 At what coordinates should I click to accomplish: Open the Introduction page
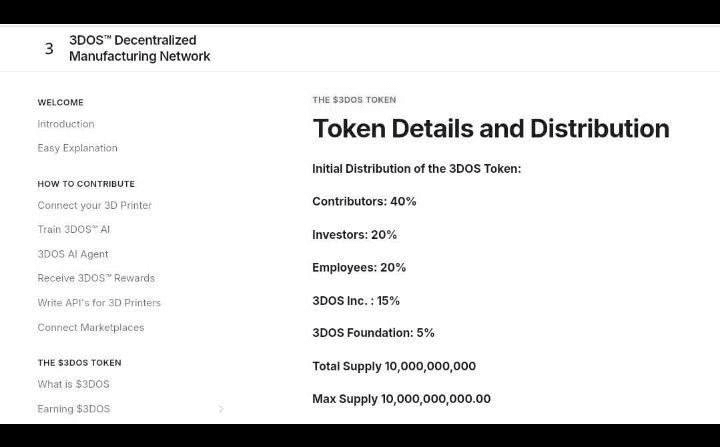[x=66, y=124]
